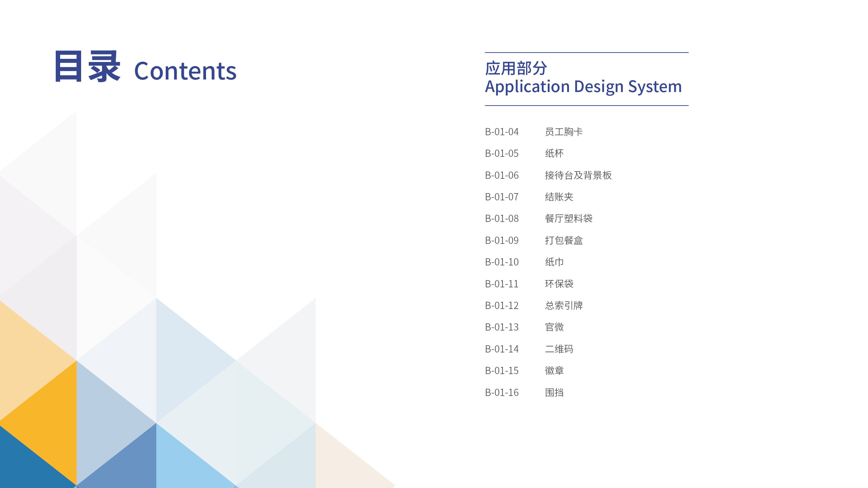This screenshot has width=868, height=488.
Task: Select entry B-01-12 code
Action: pos(502,306)
